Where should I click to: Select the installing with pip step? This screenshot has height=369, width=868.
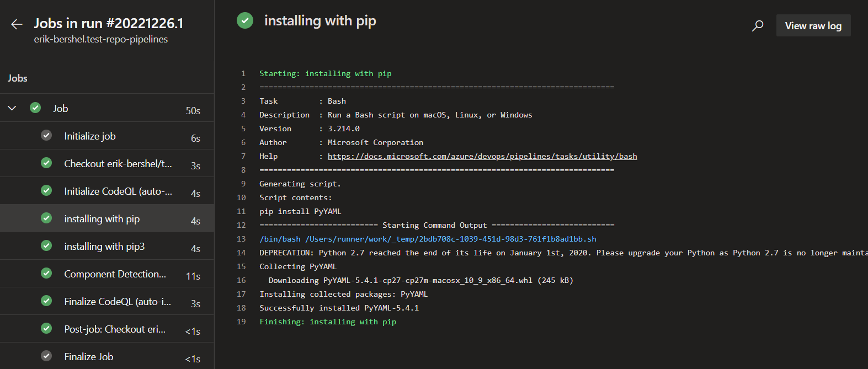pos(107,218)
